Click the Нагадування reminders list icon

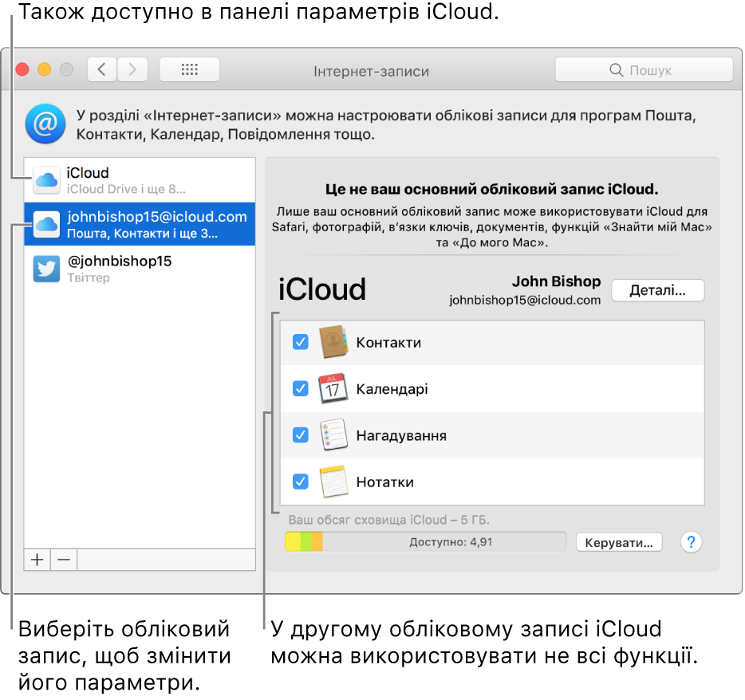point(333,435)
